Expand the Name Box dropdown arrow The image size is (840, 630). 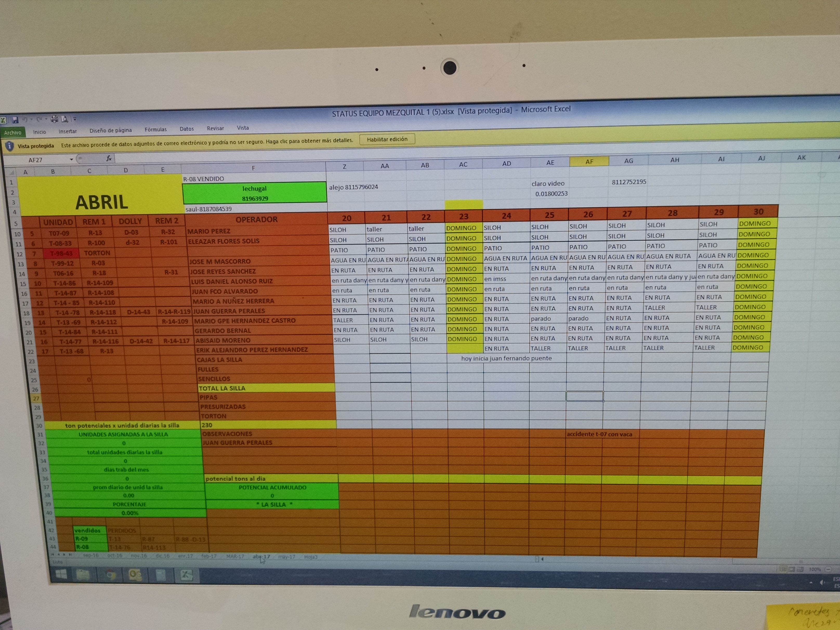pos(71,160)
